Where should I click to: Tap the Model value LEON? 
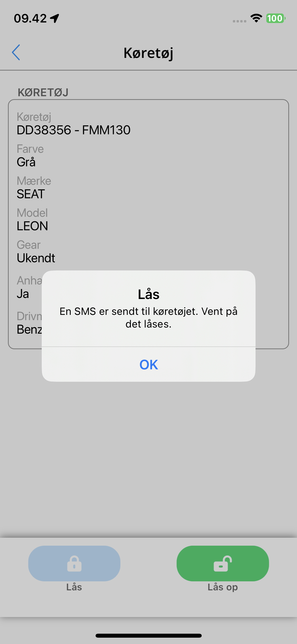point(32,226)
